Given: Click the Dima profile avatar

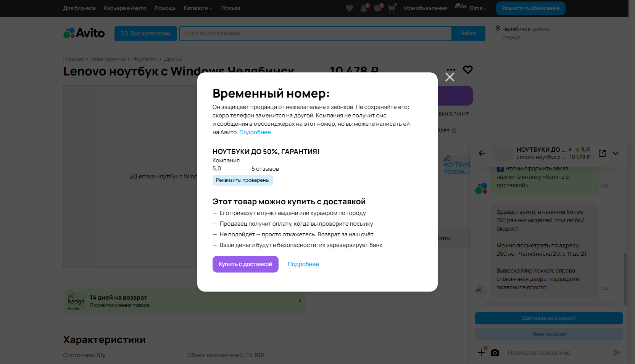Looking at the screenshot, I should click(x=461, y=6).
